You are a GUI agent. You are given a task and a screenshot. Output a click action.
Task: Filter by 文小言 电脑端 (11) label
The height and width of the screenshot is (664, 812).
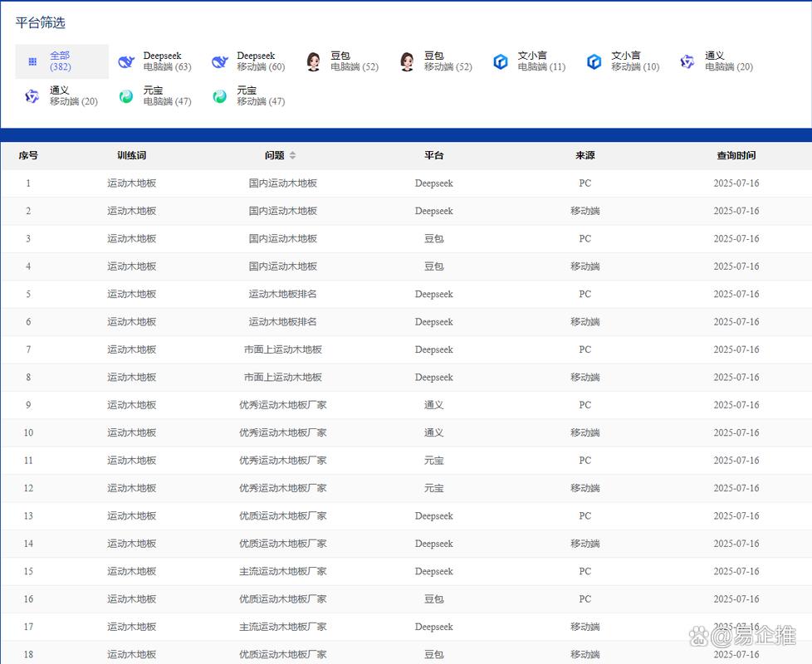coord(541,61)
